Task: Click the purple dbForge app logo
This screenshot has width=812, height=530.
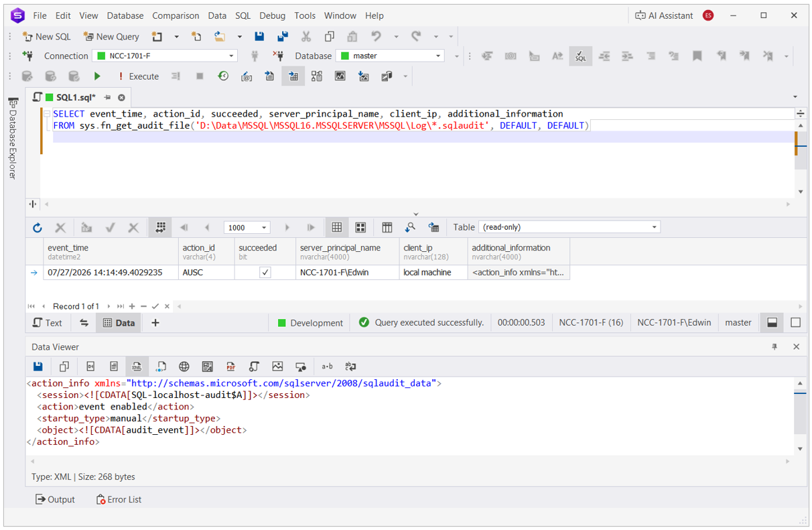Action: [18, 15]
